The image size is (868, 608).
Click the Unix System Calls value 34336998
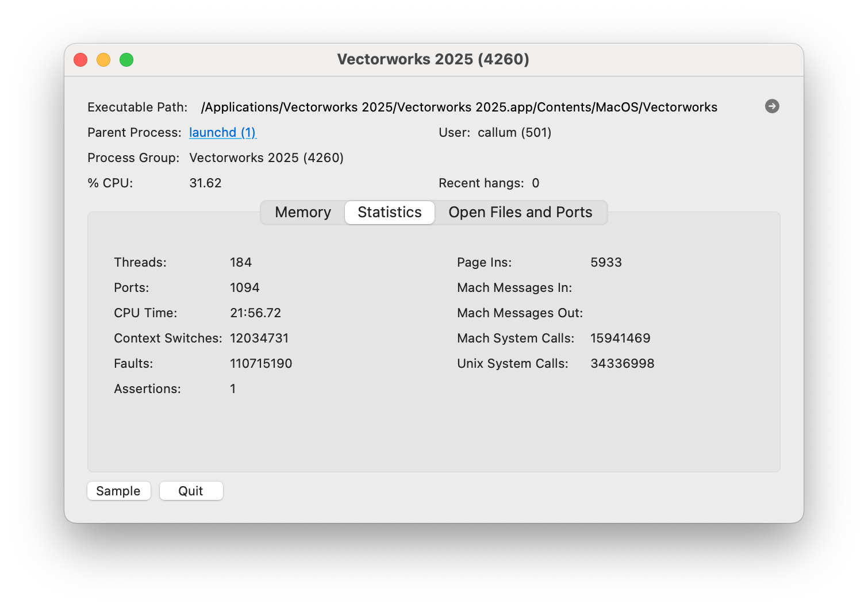point(622,364)
